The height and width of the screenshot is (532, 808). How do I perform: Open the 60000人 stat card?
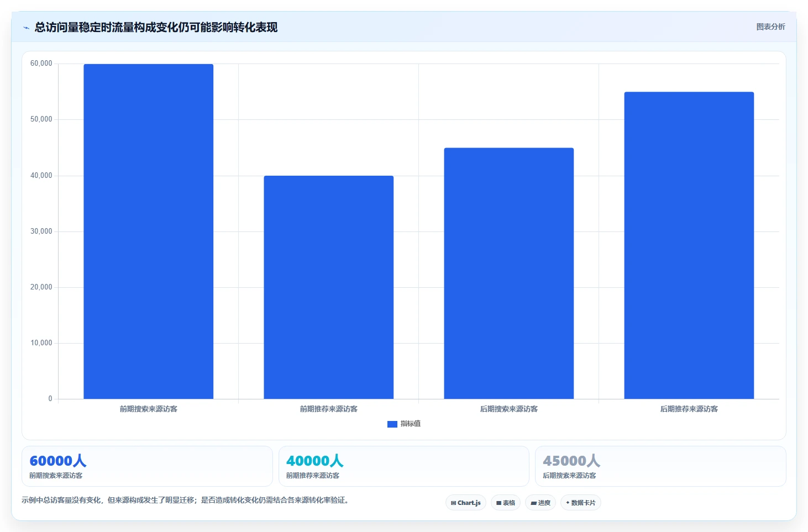click(x=147, y=466)
